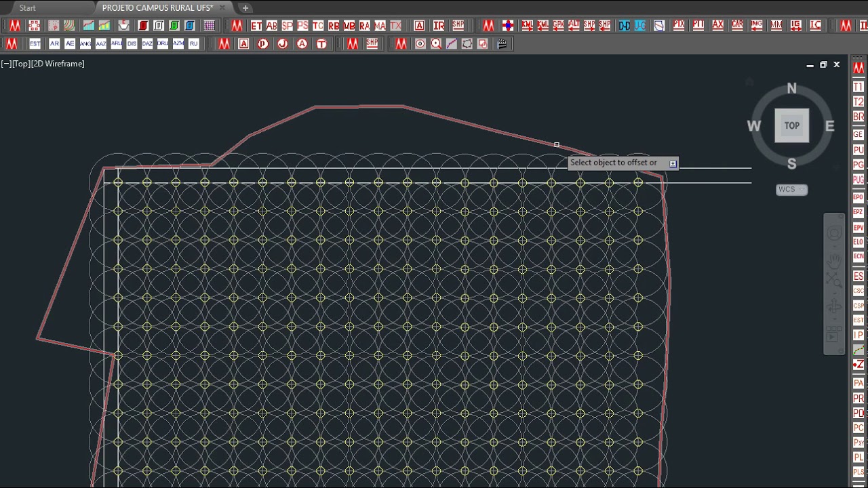This screenshot has height=488, width=868.
Task: Switch to the Start tab
Action: (28, 8)
